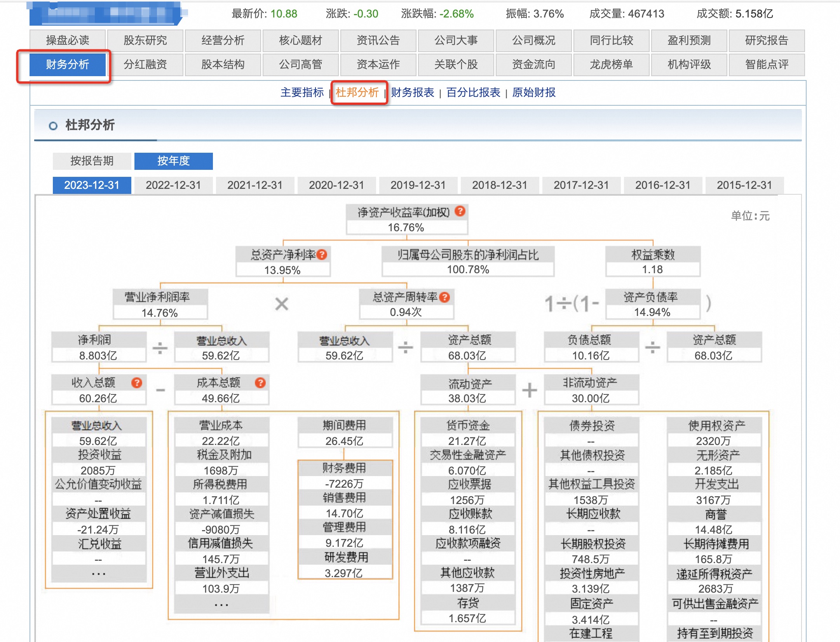Screen dimensions: 840x642
Task: Expand ellipsis under 营业外支出 list
Action: coord(221,605)
